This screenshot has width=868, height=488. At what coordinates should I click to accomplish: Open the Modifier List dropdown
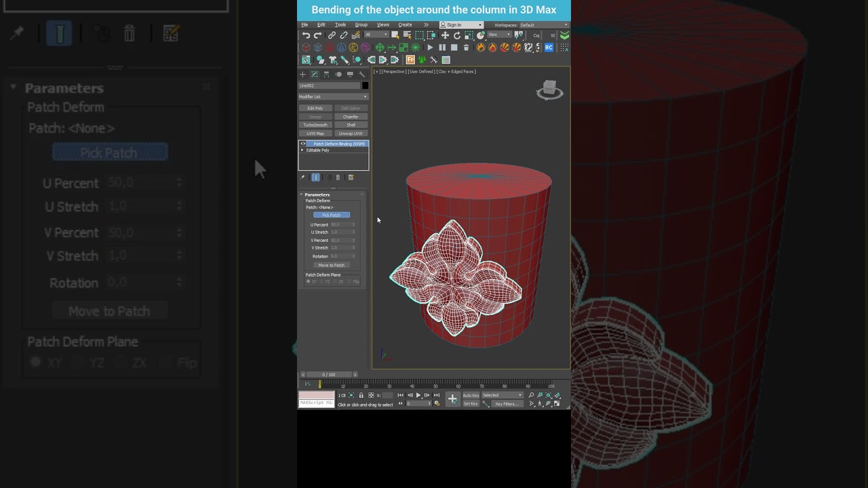(333, 97)
